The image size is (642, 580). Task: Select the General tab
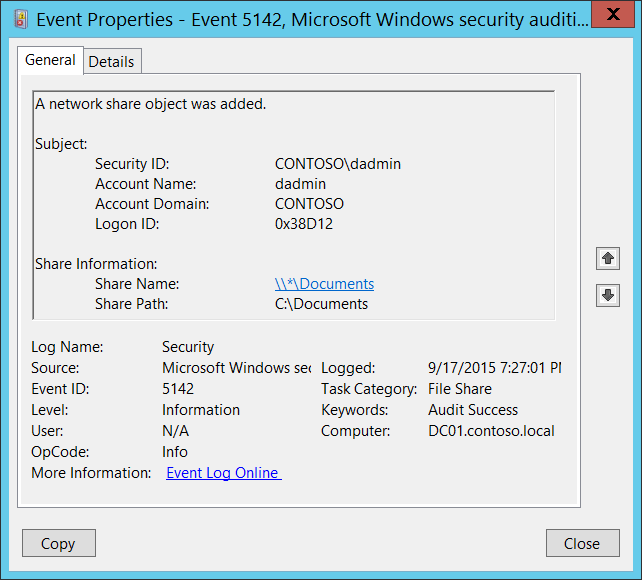pyautogui.click(x=50, y=60)
